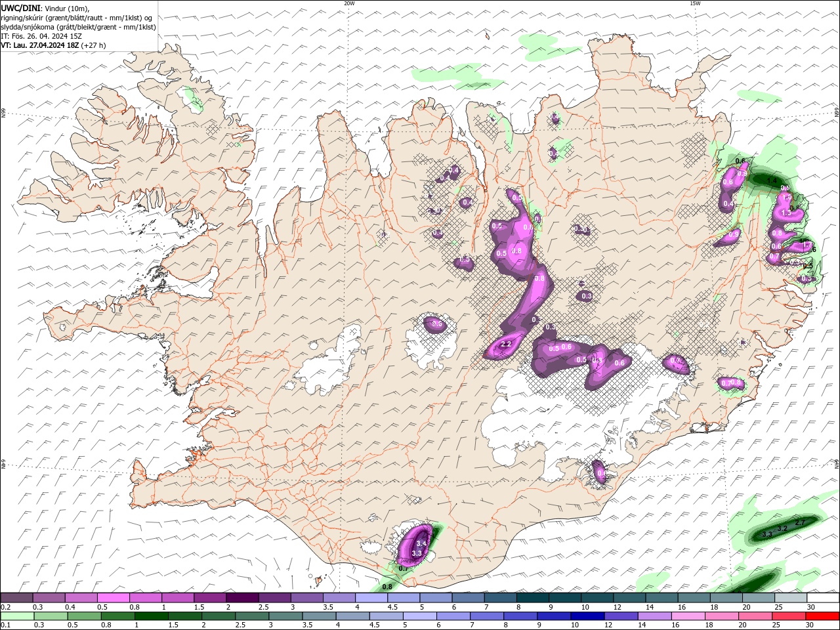The width and height of the screenshot is (840, 630).
Task: Click the pale lavender 4–4.5 snow legend swatch
Action: tap(371, 598)
